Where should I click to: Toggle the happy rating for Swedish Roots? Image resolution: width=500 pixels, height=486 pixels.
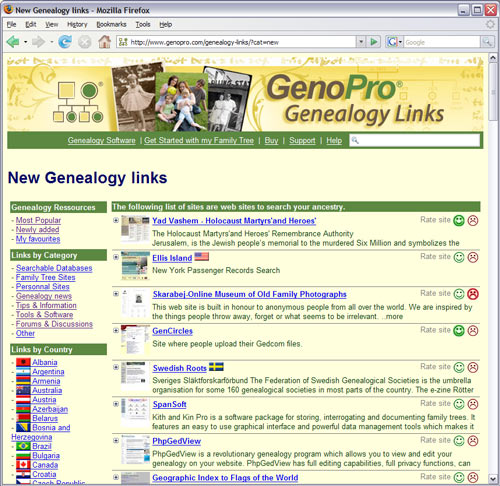pyautogui.click(x=459, y=367)
